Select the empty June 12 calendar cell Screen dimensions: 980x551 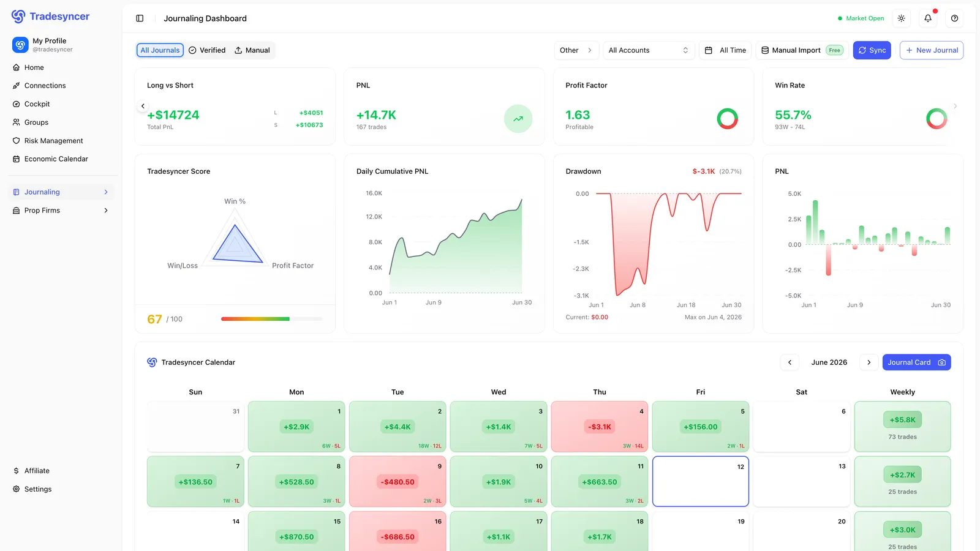point(701,481)
